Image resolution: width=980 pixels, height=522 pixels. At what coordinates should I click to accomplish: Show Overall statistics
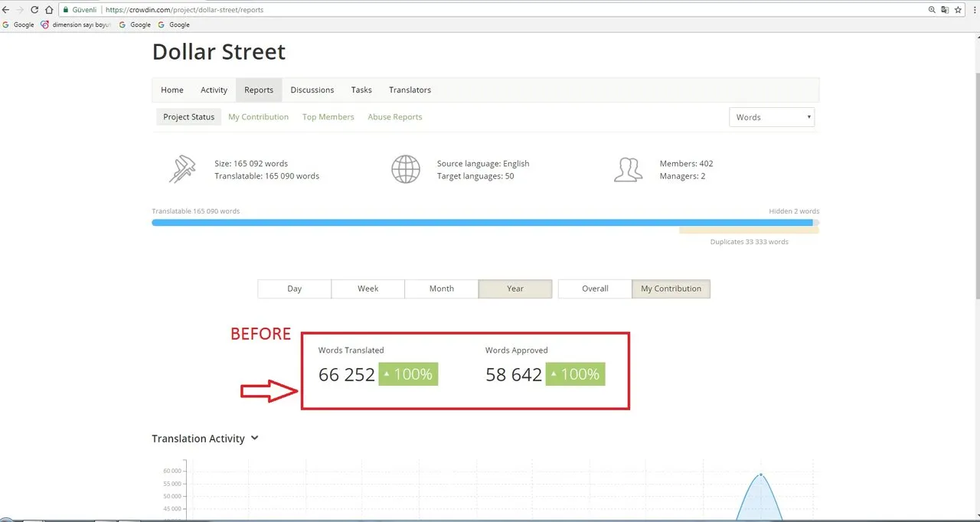595,289
